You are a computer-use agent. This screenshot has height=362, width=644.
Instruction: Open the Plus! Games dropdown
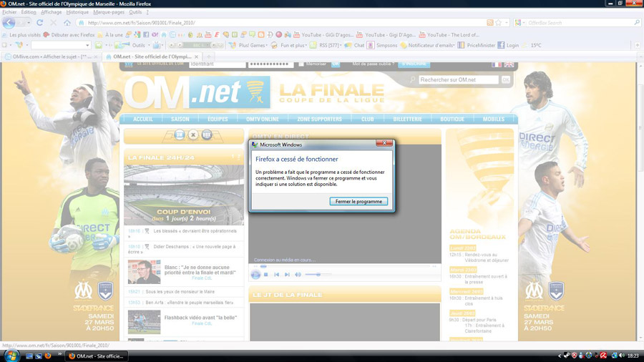[249, 45]
